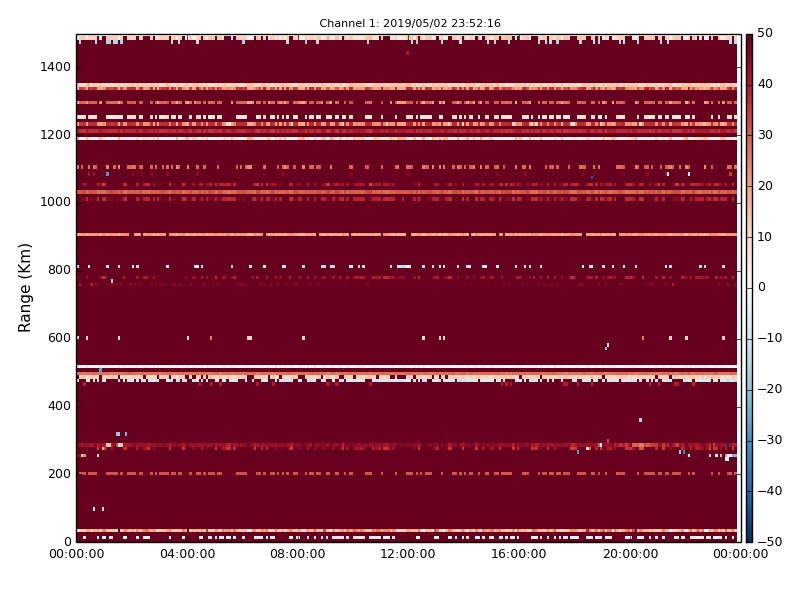
Task: Click the colorbar label −20
Action: coord(769,389)
